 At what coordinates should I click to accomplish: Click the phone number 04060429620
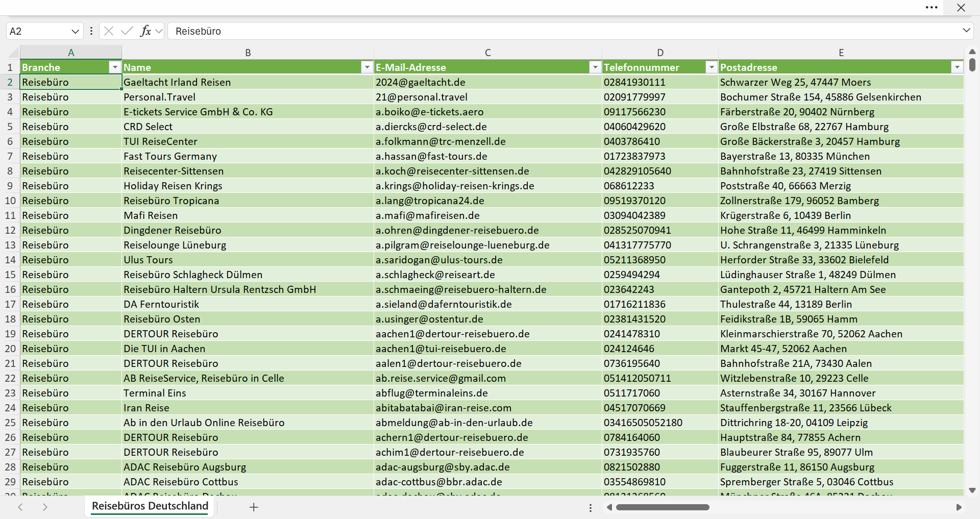(x=660, y=127)
